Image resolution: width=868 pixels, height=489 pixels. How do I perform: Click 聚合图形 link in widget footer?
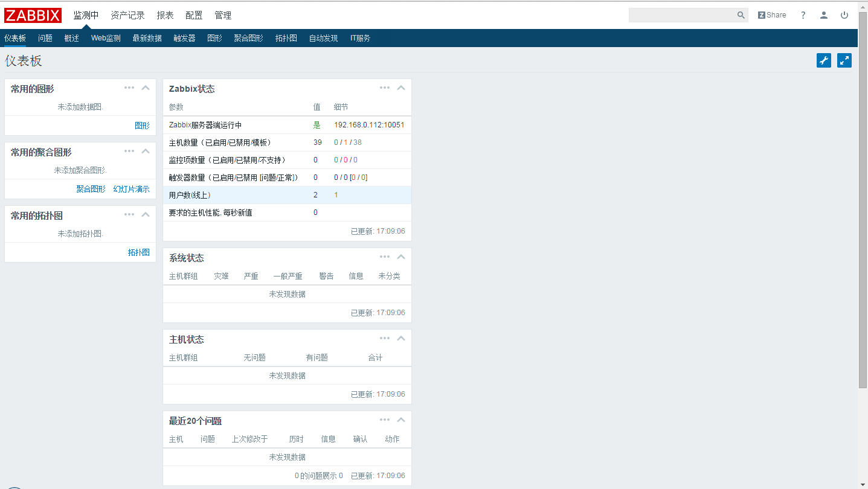(x=91, y=189)
